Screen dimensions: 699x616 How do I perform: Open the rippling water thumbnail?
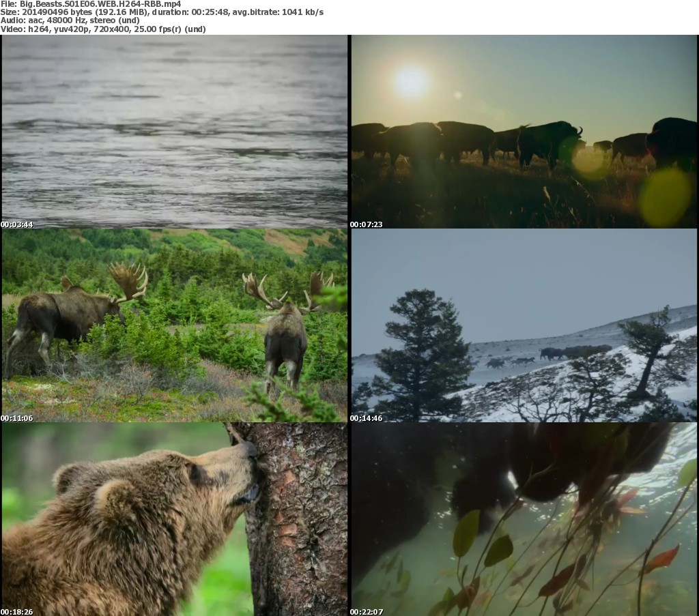175,131
